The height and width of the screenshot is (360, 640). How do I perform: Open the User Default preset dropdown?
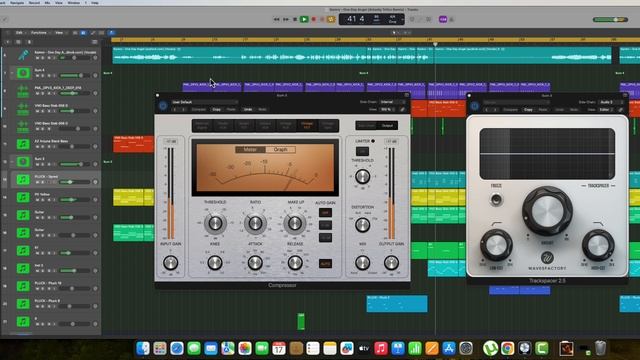pos(204,102)
